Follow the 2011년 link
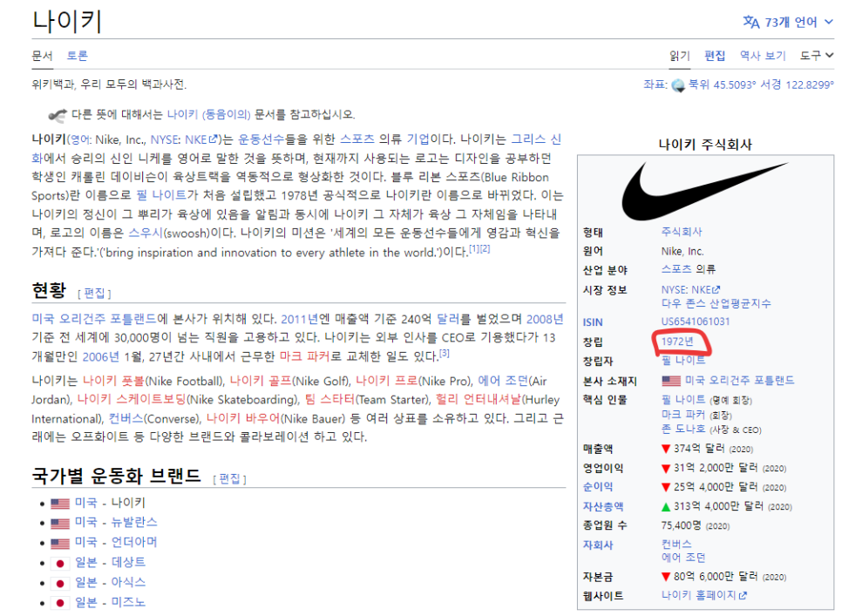This screenshot has height=616, width=842. pyautogui.click(x=300, y=319)
